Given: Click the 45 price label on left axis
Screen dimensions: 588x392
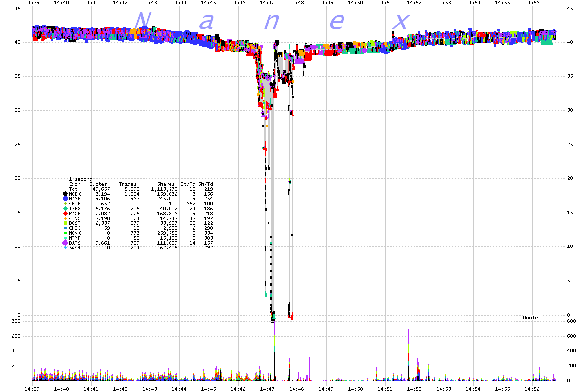Looking at the screenshot, I should click(x=17, y=8).
